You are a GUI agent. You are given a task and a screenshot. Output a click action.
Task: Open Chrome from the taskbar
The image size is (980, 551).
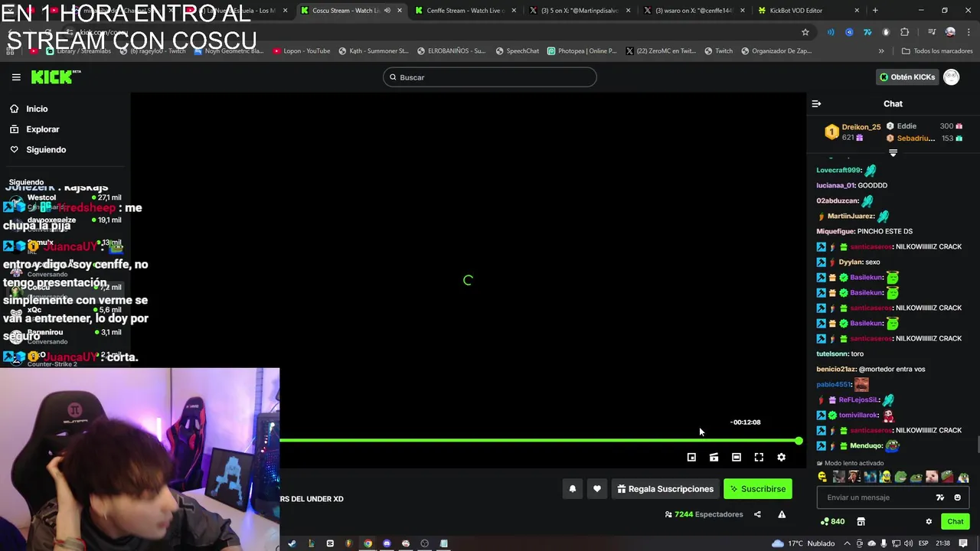[x=367, y=543]
